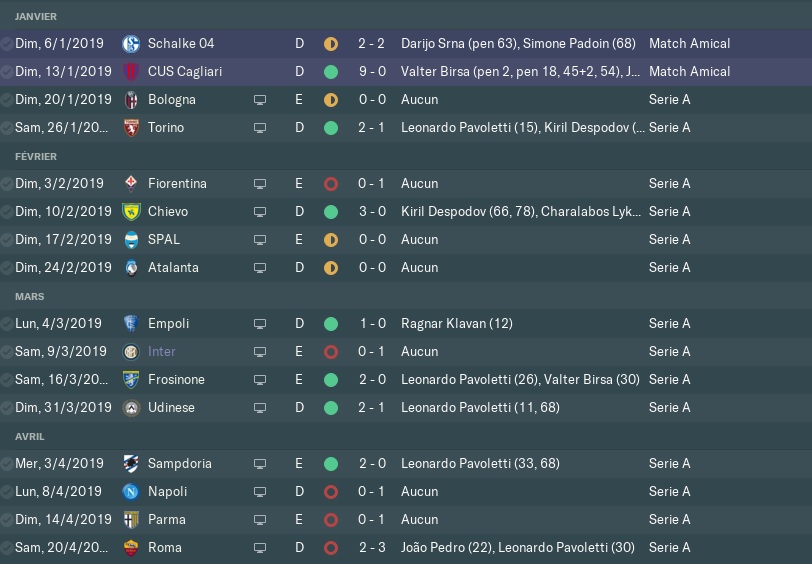The image size is (812, 564).
Task: Click the Chievo club crest
Action: click(131, 211)
